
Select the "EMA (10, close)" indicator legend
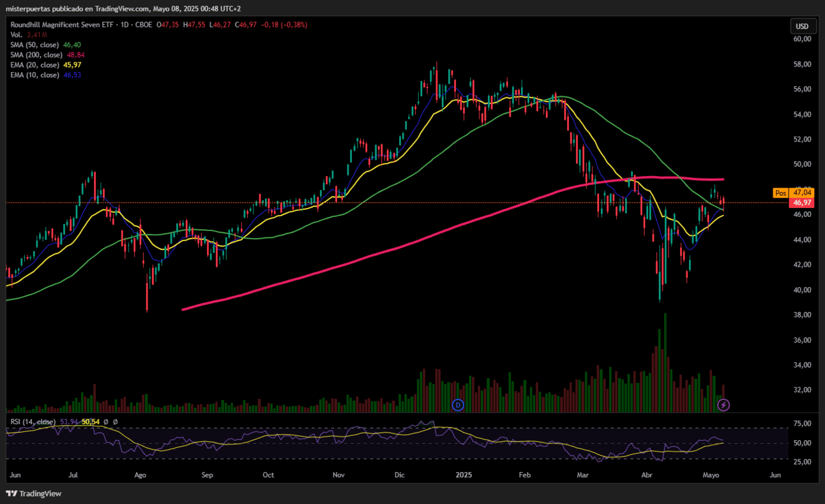[x=34, y=75]
